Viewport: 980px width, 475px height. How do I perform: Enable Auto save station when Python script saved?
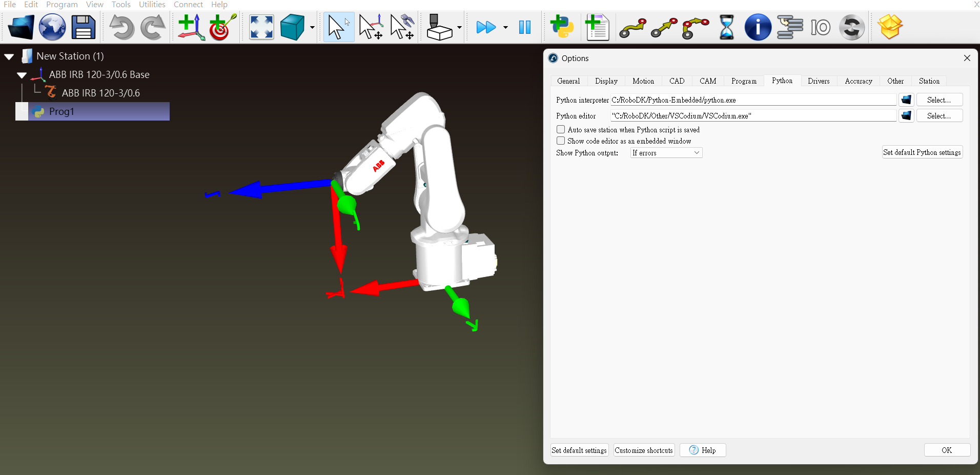tap(561, 130)
